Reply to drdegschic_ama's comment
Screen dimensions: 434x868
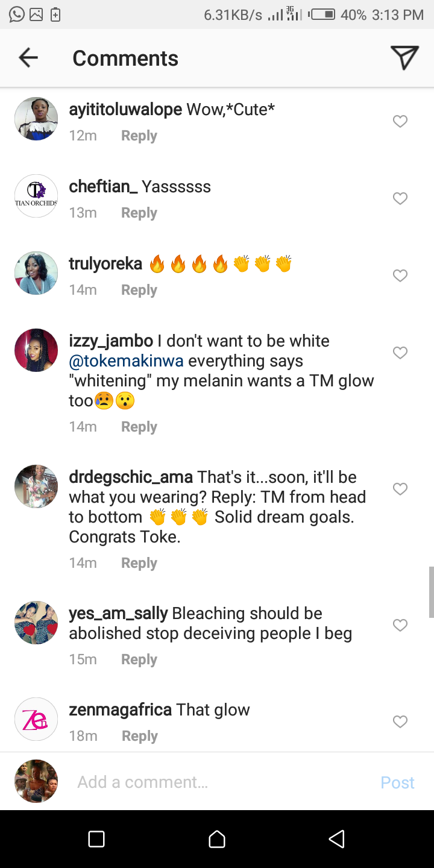coord(139,563)
